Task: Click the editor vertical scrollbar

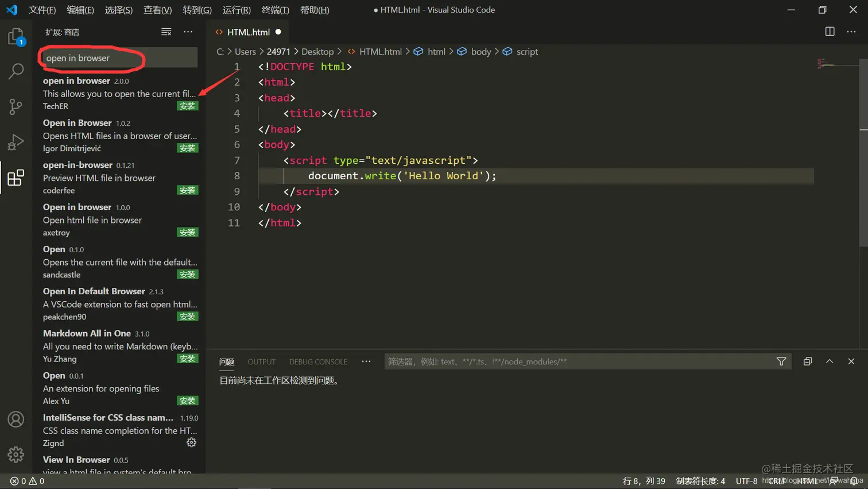Action: 863,152
